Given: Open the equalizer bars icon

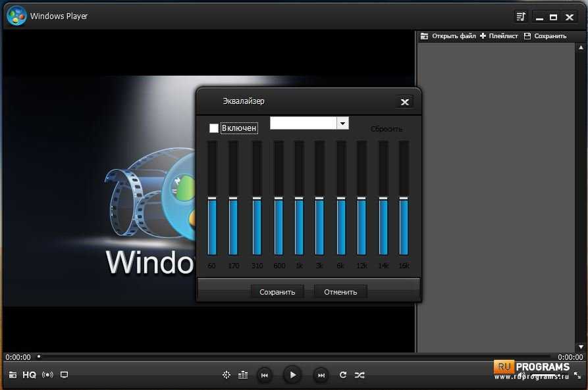Looking at the screenshot, I should click(243, 375).
